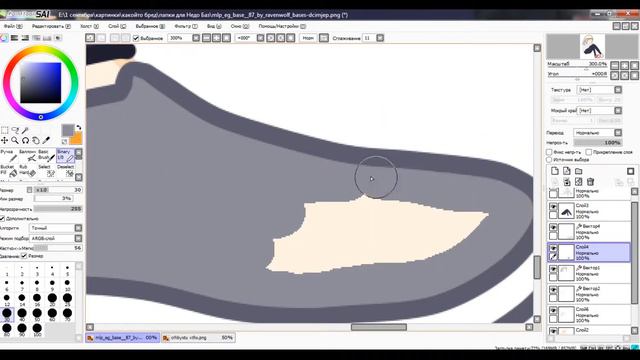This screenshot has height=360, width=640.
Task: Create a new layer folder
Action: 578,171
